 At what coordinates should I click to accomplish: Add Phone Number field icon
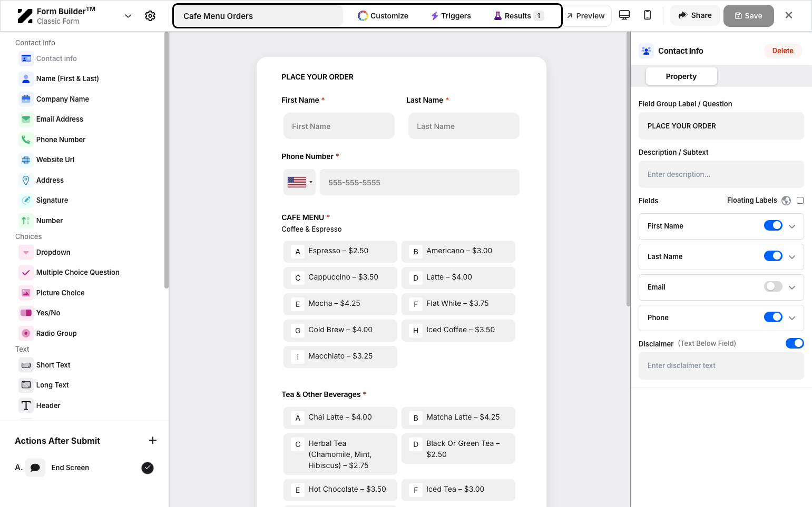(x=26, y=140)
